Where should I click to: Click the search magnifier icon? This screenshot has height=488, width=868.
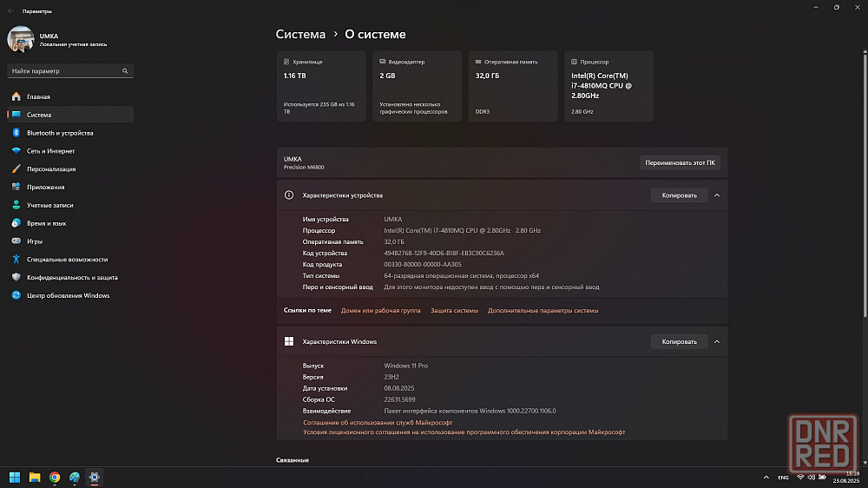click(x=125, y=71)
